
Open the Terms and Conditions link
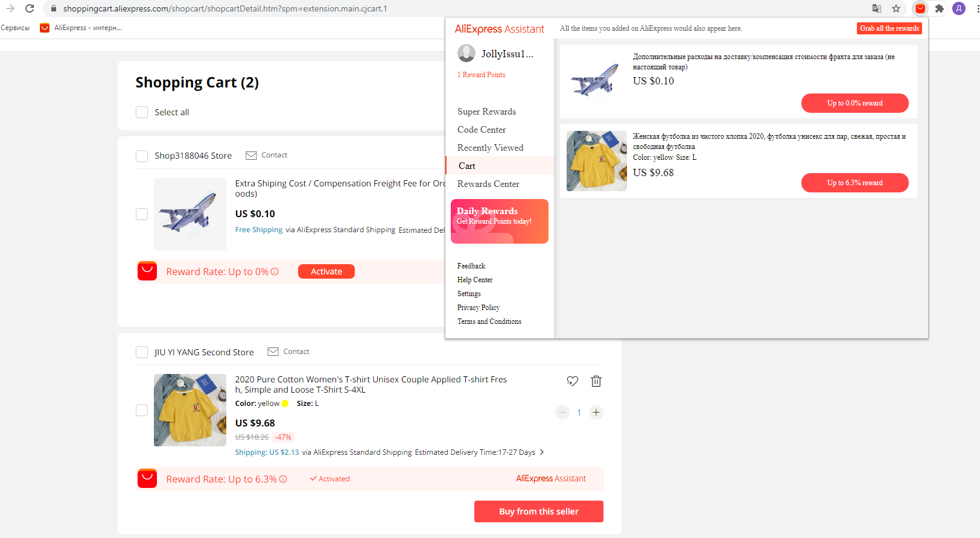(489, 321)
